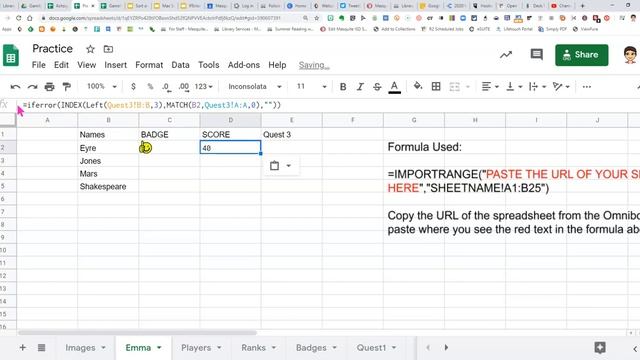Screen dimensions: 640x360
Task: Select cell D2 containing 40
Action: [x=230, y=148]
